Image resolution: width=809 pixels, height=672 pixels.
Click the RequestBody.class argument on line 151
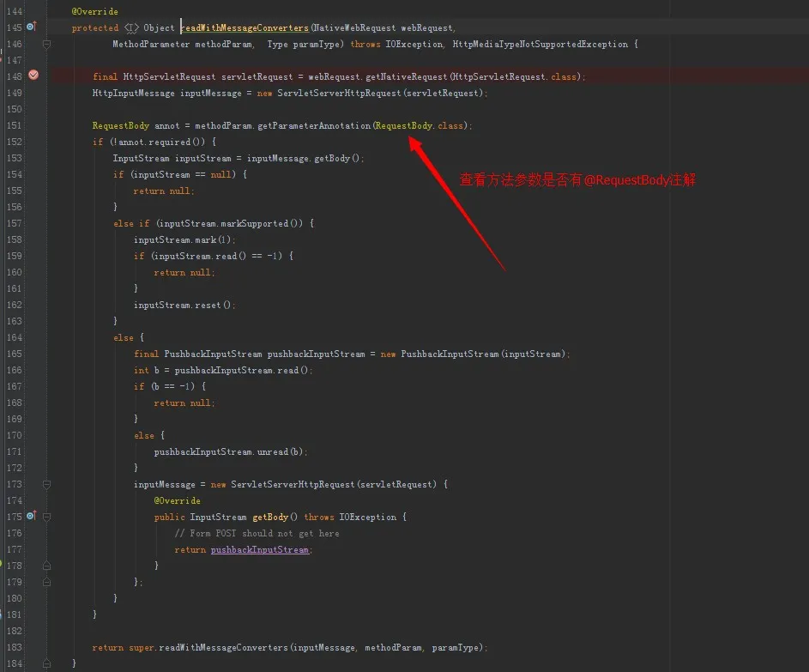[x=420, y=125]
